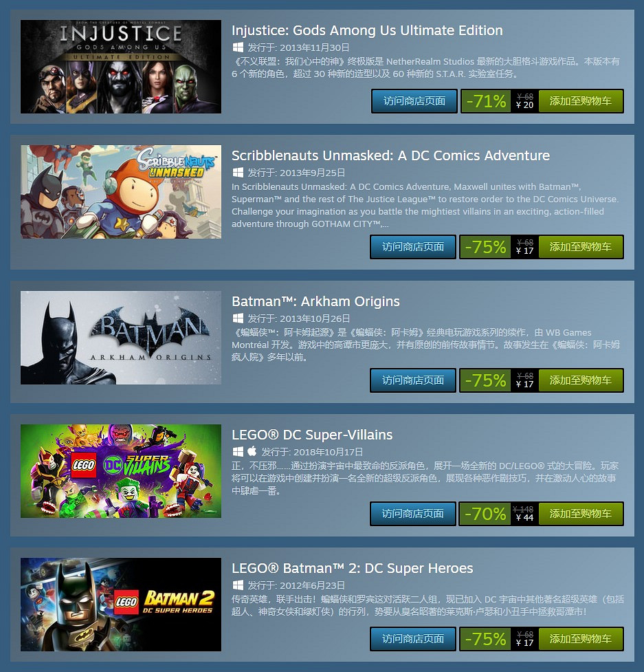Viewport: 644px width, 672px height.
Task: Visit store page for Injustice Ultimate Edition
Action: pyautogui.click(x=414, y=101)
